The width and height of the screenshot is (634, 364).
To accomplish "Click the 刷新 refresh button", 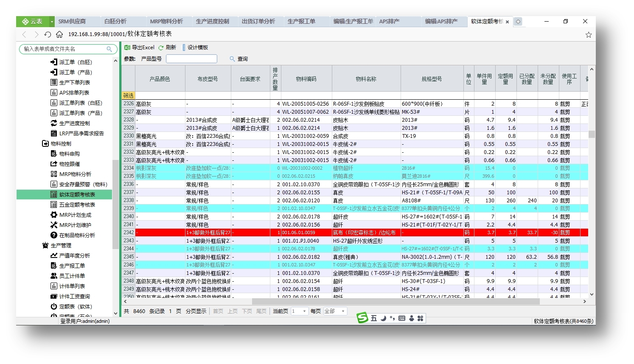I will tap(167, 48).
